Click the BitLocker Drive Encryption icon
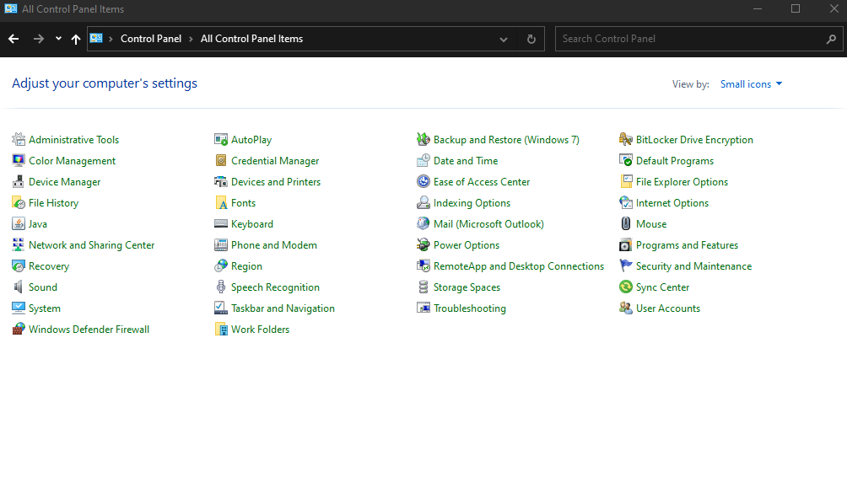 coord(625,139)
